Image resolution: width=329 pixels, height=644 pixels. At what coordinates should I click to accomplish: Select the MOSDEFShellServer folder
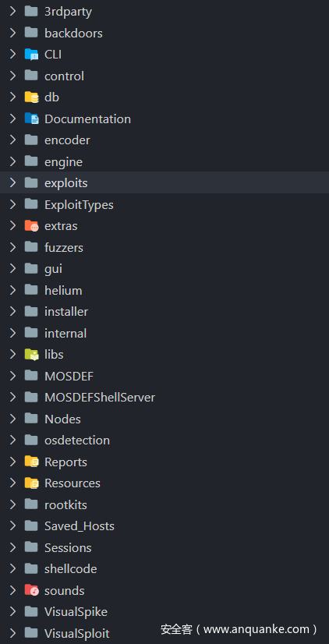(x=164, y=397)
